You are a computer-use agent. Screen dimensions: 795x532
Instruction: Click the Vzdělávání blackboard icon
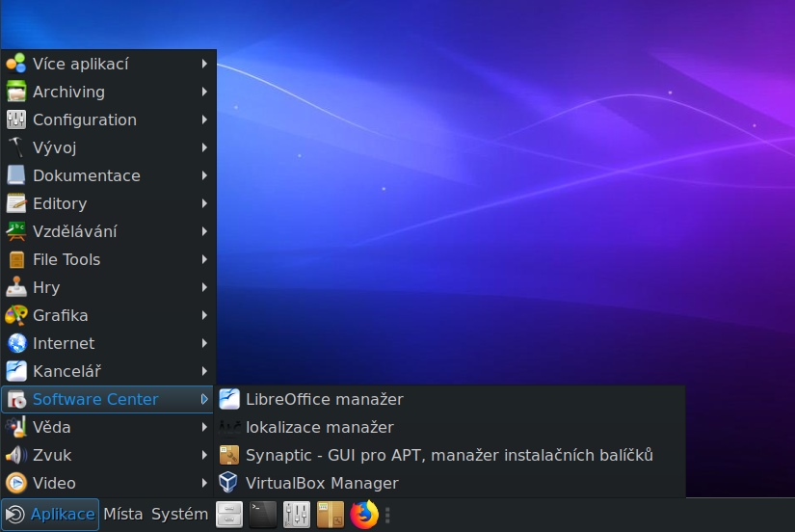[x=15, y=231]
